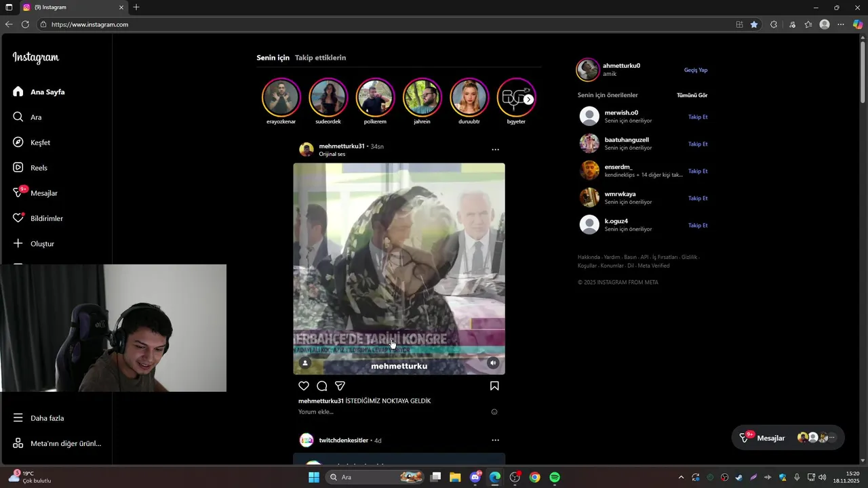The height and width of the screenshot is (488, 868).
Task: Click the favorite star in address bar
Action: pyautogui.click(x=754, y=24)
